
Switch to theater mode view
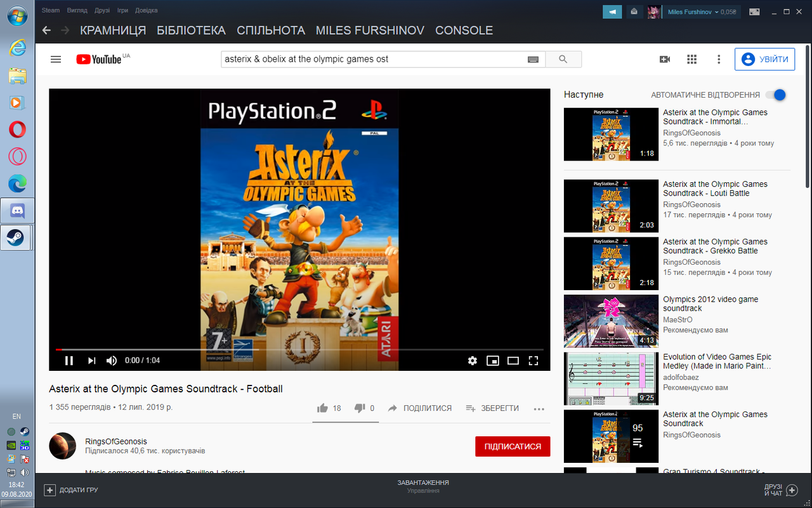click(x=513, y=361)
